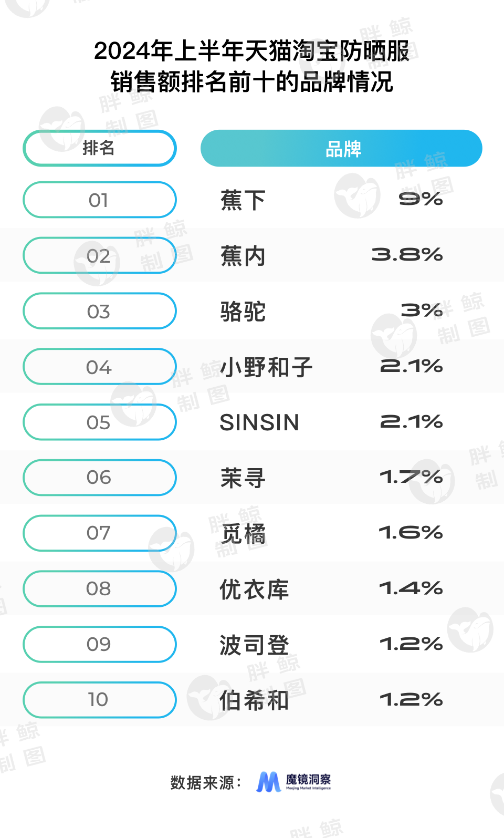Click the brand name 小野和子
504x838 pixels.
click(x=266, y=367)
